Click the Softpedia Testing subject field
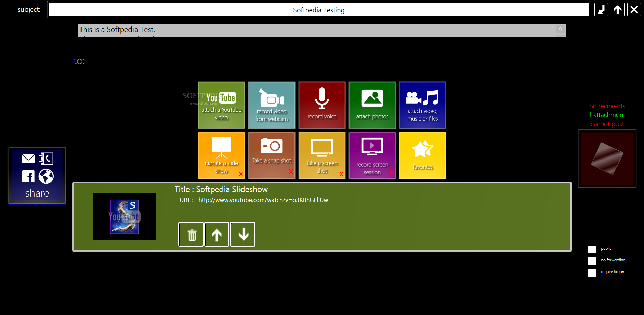Screen dimensions: 644x315 point(319,10)
